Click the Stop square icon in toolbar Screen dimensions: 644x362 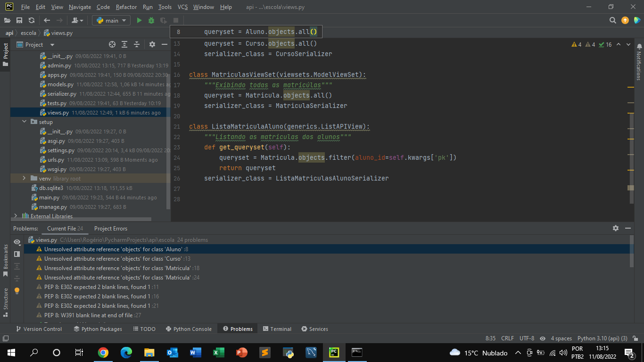pos(176,20)
